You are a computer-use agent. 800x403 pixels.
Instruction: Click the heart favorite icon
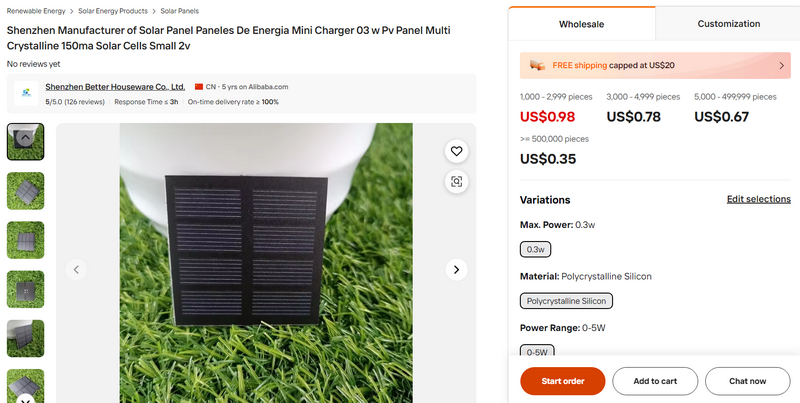(x=456, y=151)
